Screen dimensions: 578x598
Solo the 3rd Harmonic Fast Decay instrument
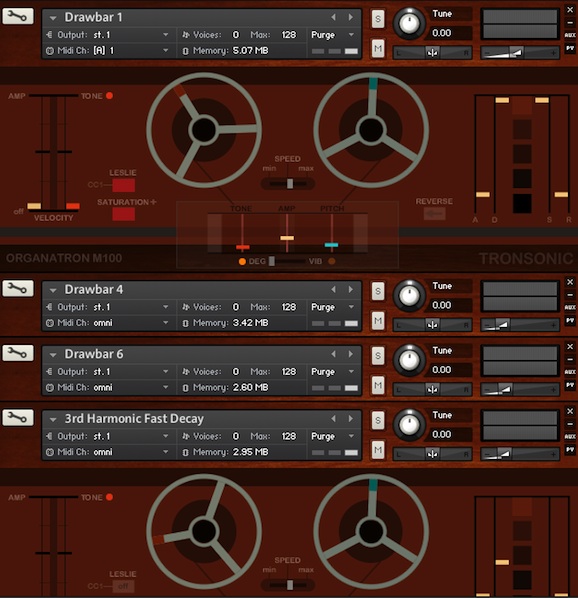coord(378,420)
